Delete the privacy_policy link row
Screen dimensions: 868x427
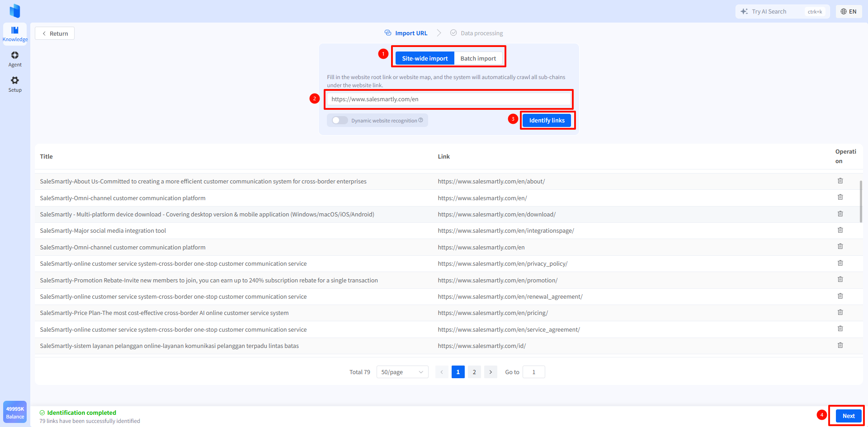pos(840,263)
